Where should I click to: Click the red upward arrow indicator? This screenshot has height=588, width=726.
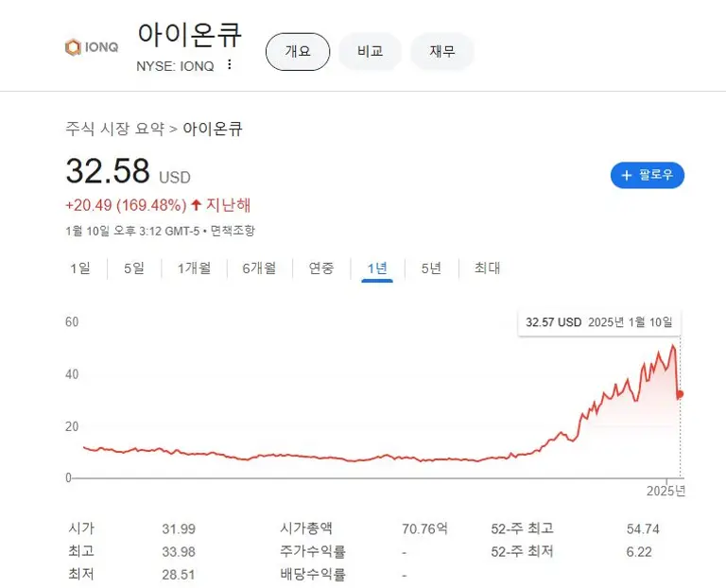tap(196, 204)
